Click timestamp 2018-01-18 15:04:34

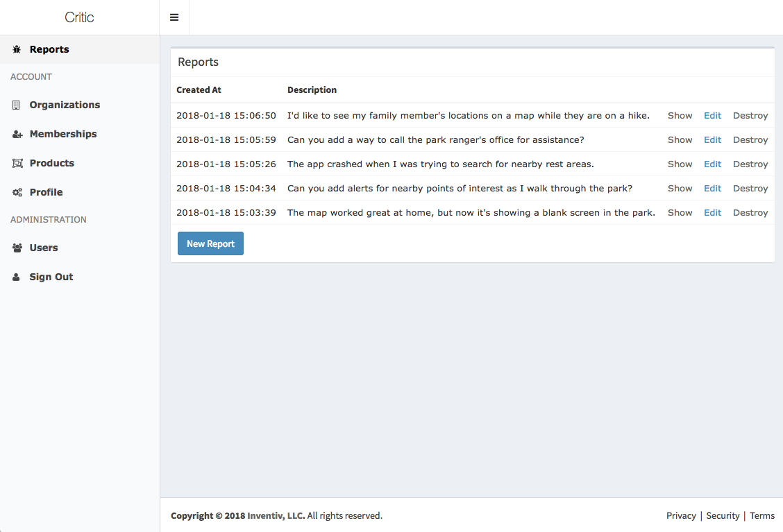(226, 188)
